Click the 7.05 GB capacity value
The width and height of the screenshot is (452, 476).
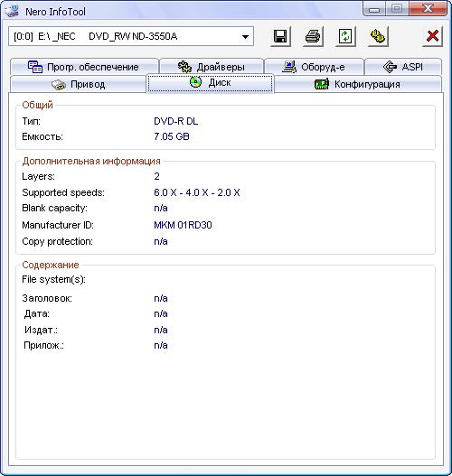click(172, 136)
